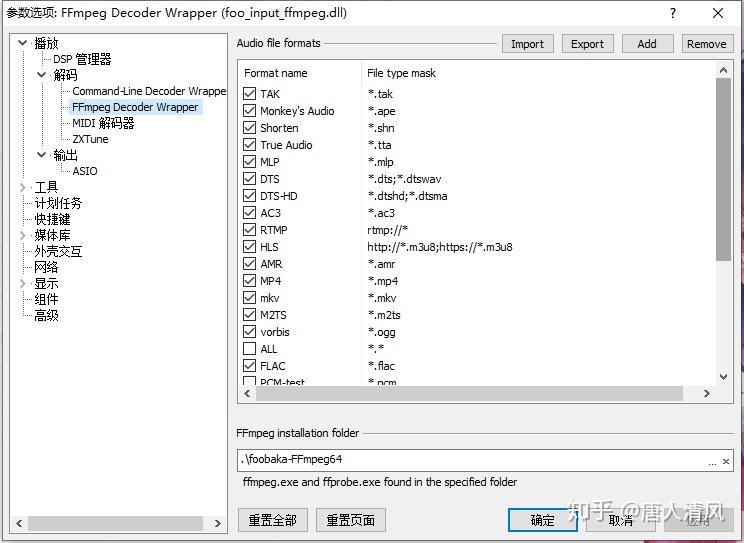The image size is (744, 543).
Task: Click format list scroll right arrow
Action: [707, 393]
